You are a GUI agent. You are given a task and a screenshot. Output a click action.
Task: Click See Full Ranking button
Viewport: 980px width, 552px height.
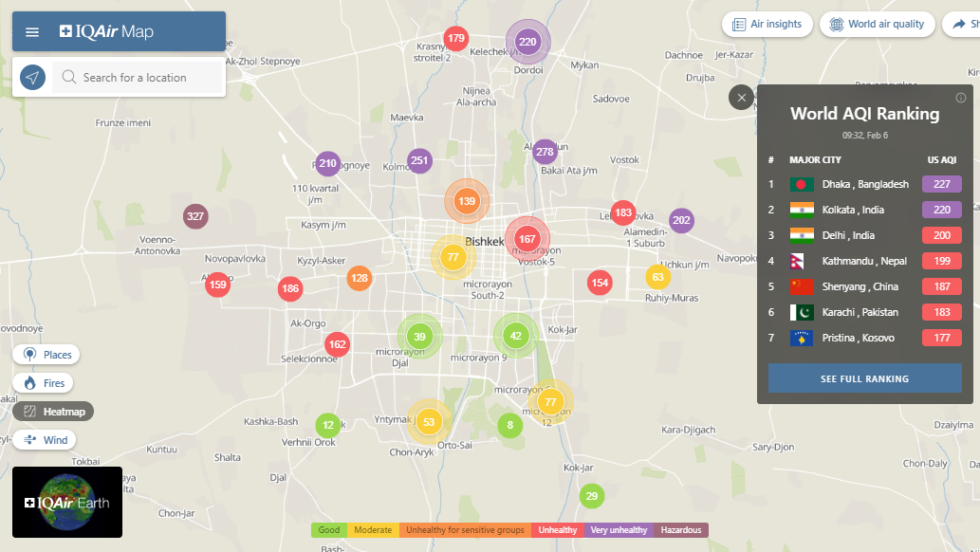[x=864, y=378]
